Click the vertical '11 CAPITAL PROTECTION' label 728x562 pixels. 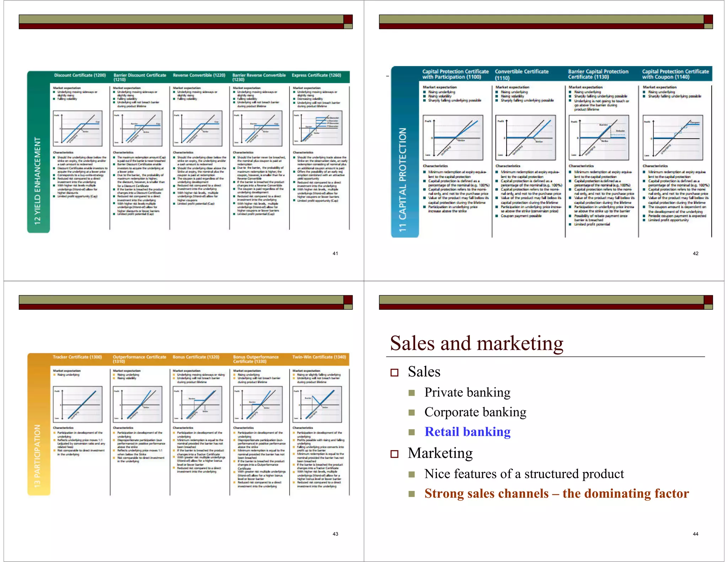(402, 180)
